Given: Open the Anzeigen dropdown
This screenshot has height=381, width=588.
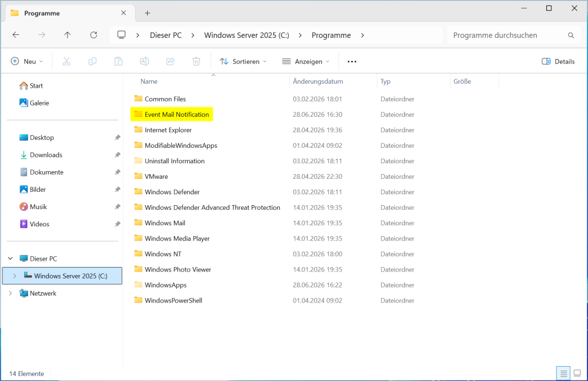Looking at the screenshot, I should pos(306,61).
